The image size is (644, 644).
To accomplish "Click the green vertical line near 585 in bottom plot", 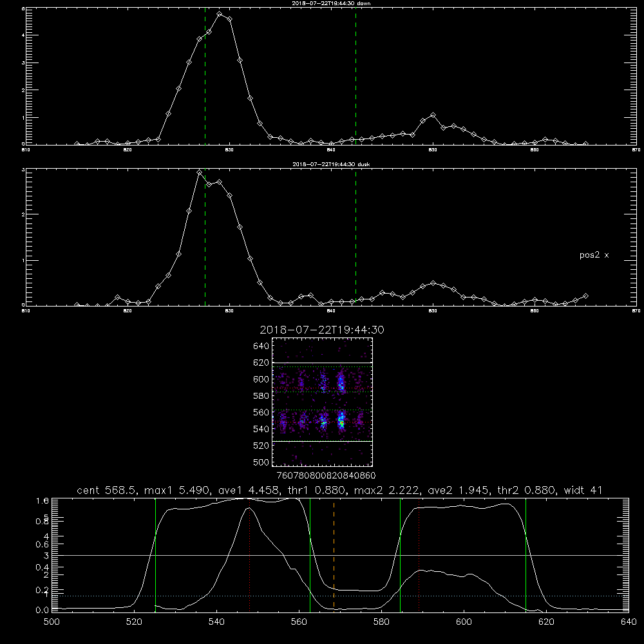I will [x=401, y=554].
